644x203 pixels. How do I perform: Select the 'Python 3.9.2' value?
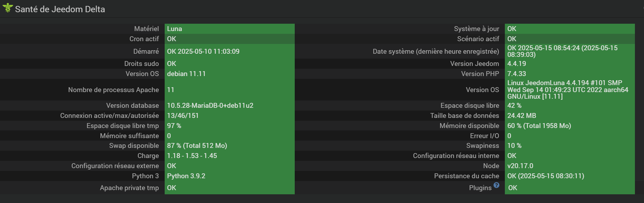186,176
